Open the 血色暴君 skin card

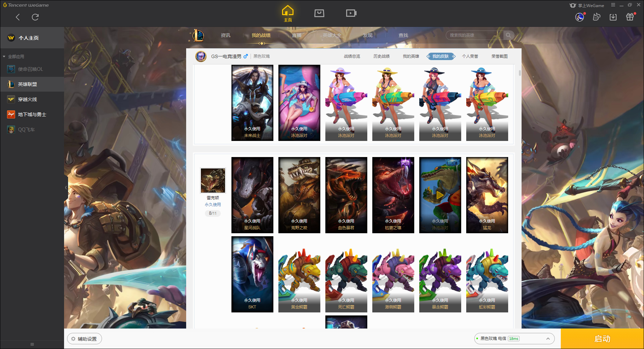tap(346, 195)
